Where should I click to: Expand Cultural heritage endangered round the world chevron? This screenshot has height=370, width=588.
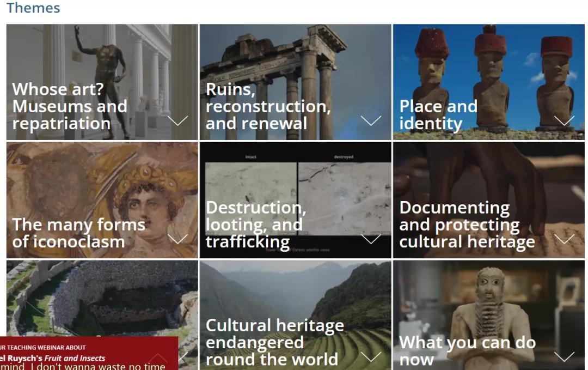click(x=371, y=356)
